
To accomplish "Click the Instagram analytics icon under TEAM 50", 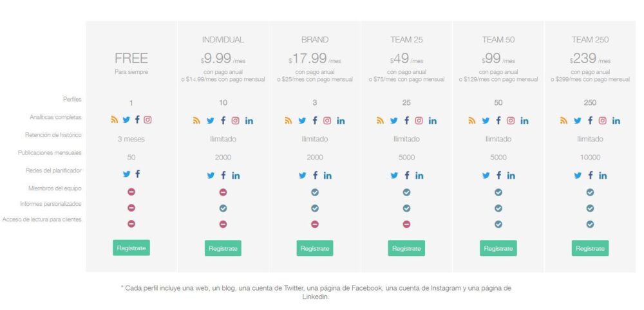I will [x=511, y=120].
